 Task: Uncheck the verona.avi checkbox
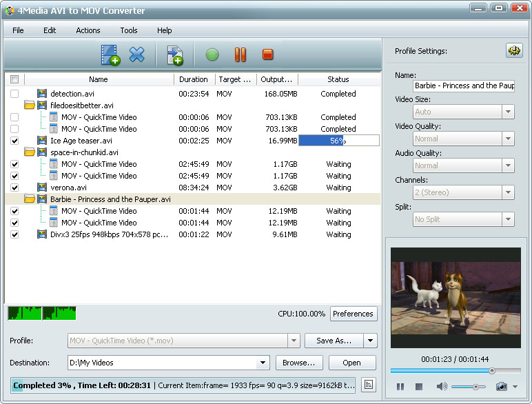[14, 188]
